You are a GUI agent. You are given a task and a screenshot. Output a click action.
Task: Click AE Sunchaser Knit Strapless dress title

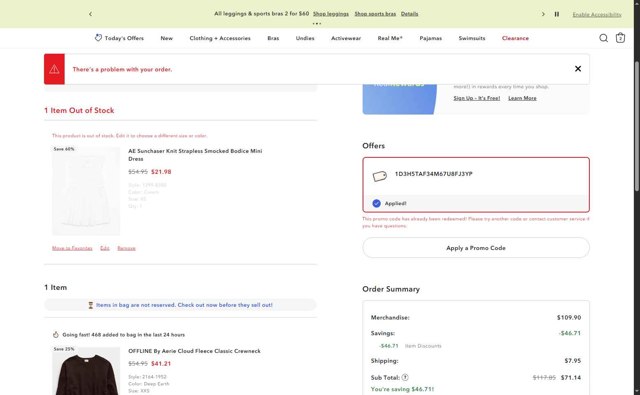click(x=195, y=155)
